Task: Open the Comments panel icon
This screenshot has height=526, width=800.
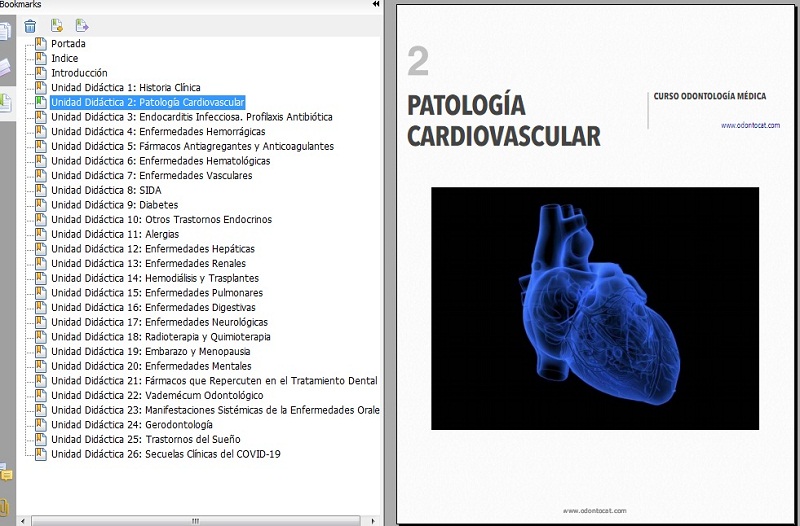Action: click(5, 473)
